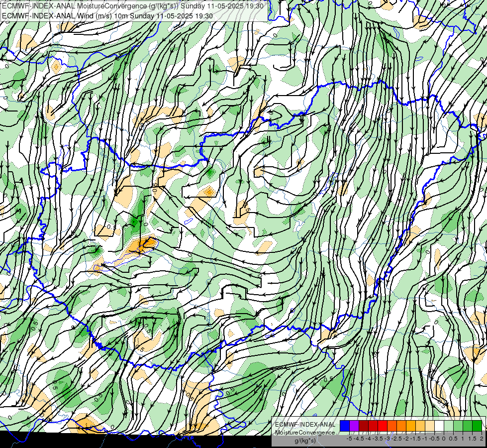Viewport: 487px width, 448px height.
Task: Click the MoistureConvergence title line at top
Action: (x=133, y=6)
